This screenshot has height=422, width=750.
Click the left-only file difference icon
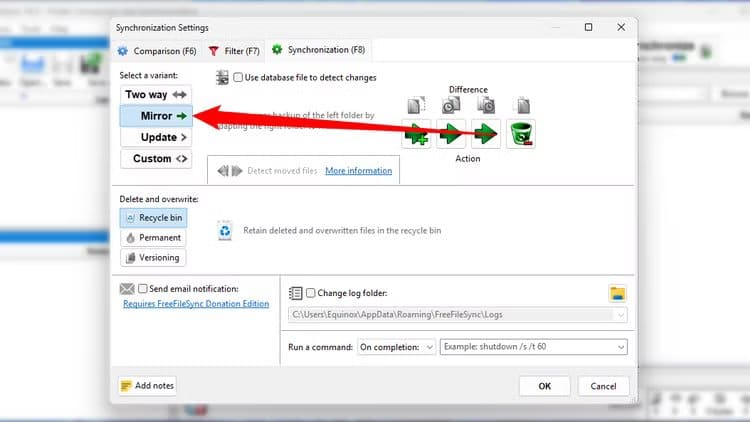pos(416,105)
